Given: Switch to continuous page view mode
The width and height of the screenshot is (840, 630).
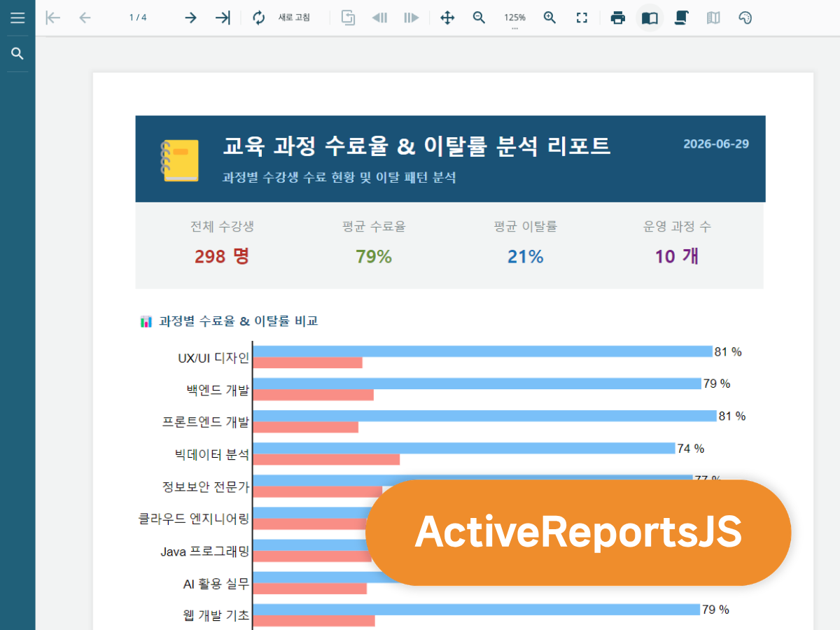Looking at the screenshot, I should tap(680, 17).
